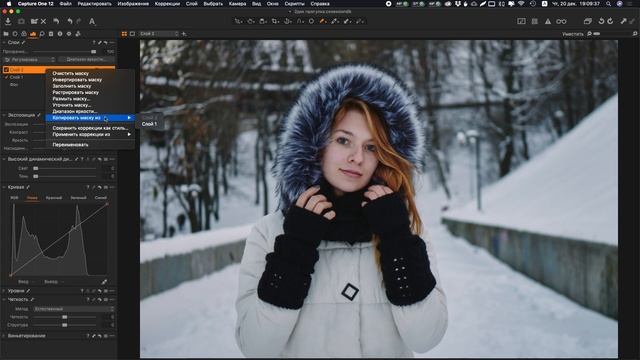The width and height of the screenshot is (640, 360).
Task: Expand the Виньетирование panel
Action: click(x=4, y=336)
